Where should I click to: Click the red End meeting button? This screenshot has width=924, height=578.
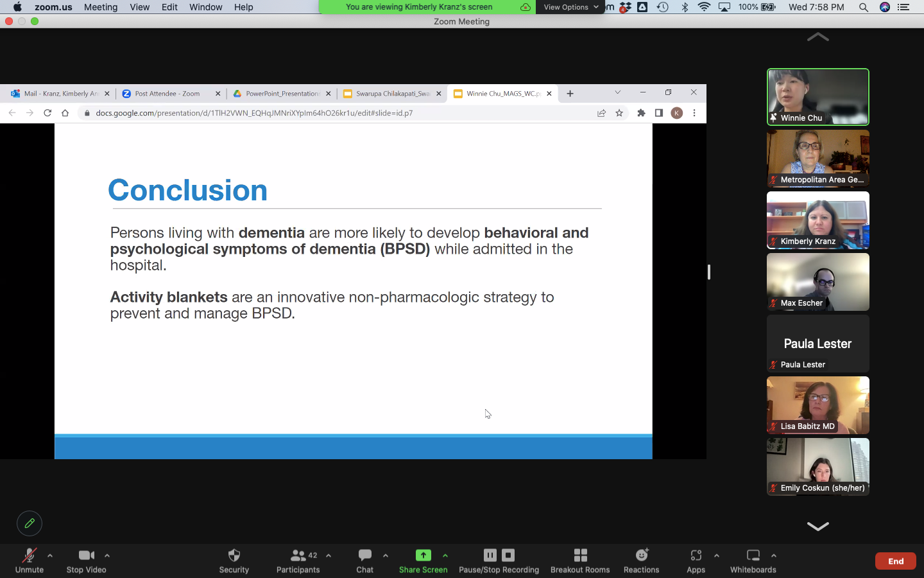(896, 561)
